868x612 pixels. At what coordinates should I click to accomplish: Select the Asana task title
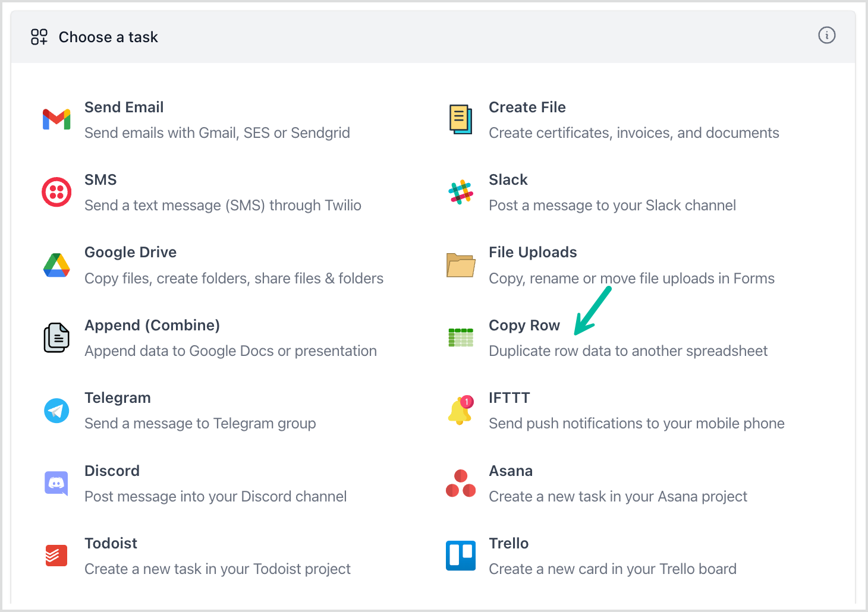coord(511,471)
